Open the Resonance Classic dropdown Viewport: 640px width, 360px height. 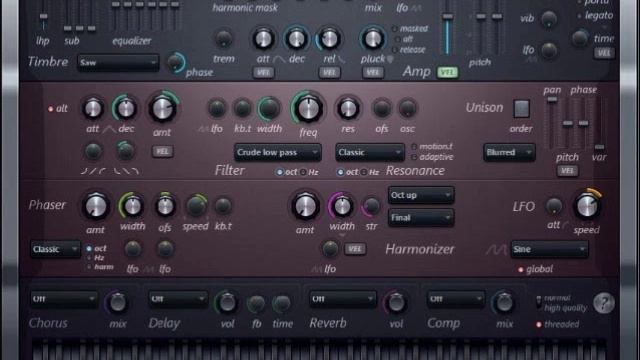pos(370,152)
